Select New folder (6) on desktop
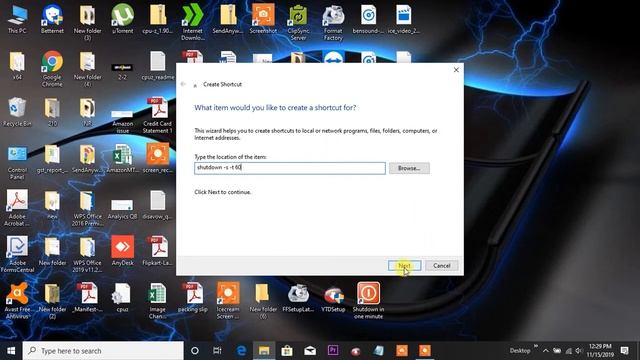Screen dimensions: 640x360 pos(263,301)
